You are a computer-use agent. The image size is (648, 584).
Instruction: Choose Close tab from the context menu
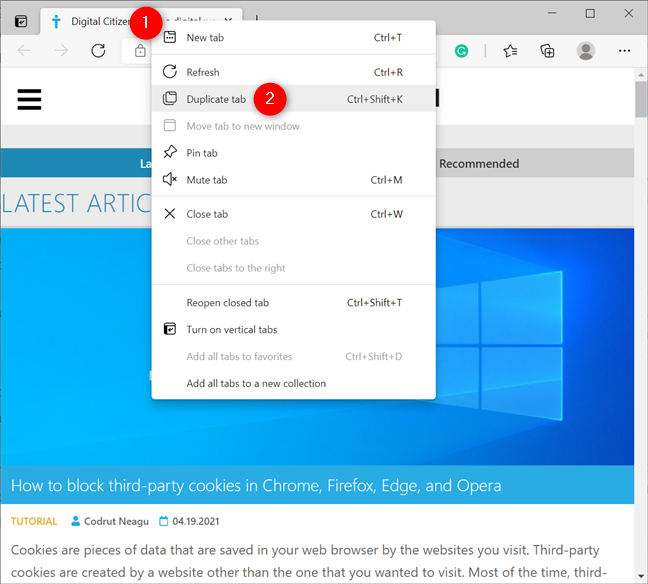(293, 214)
